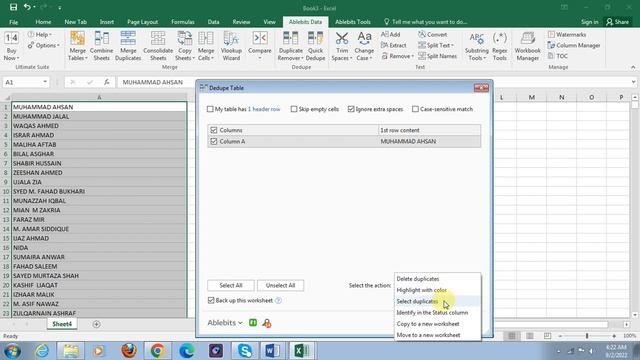Expand the Name Box dropdown arrow

pos(45,82)
